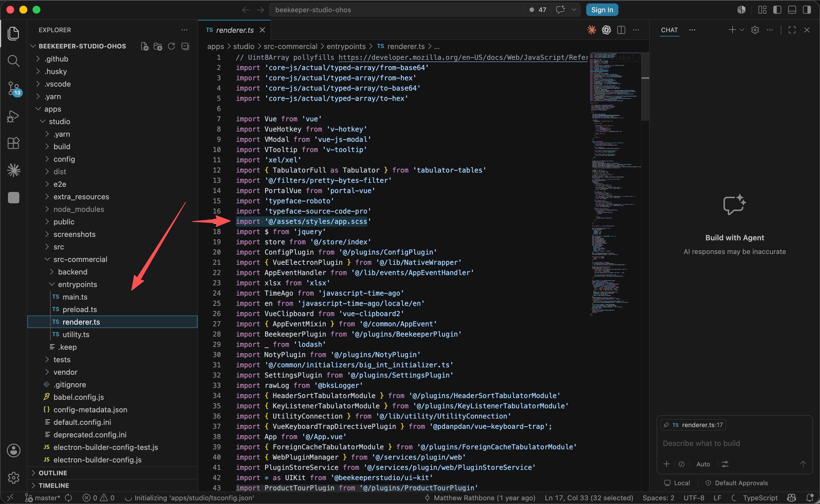Image resolution: width=820 pixels, height=504 pixels.
Task: Open Customize Layout in the title bar
Action: [x=762, y=10]
